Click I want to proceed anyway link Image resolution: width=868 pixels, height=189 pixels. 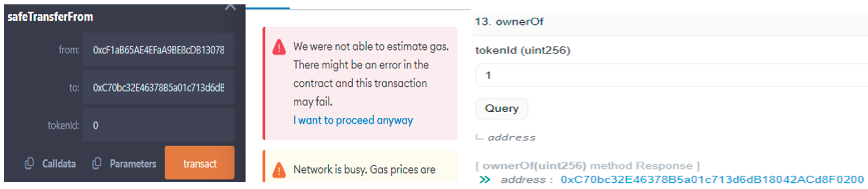[353, 120]
